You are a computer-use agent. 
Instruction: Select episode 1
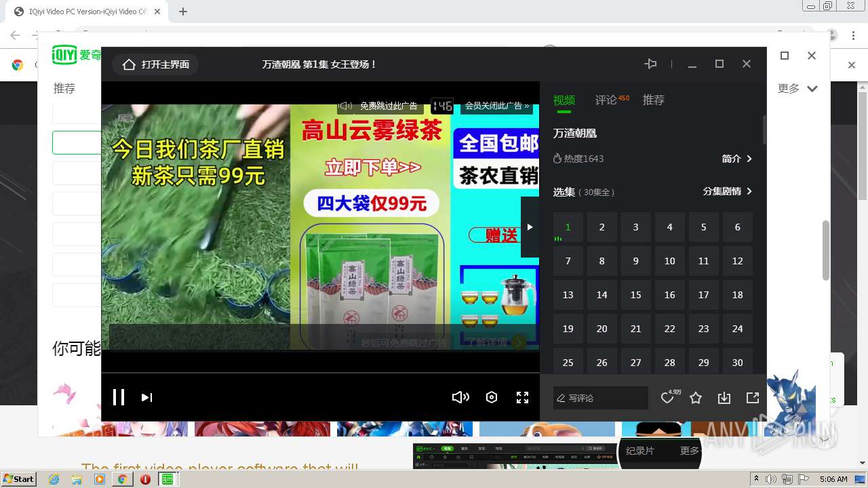pyautogui.click(x=568, y=227)
